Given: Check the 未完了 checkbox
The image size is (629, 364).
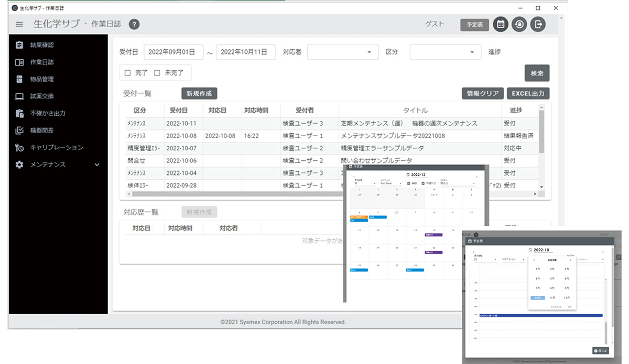Looking at the screenshot, I should click(x=157, y=73).
